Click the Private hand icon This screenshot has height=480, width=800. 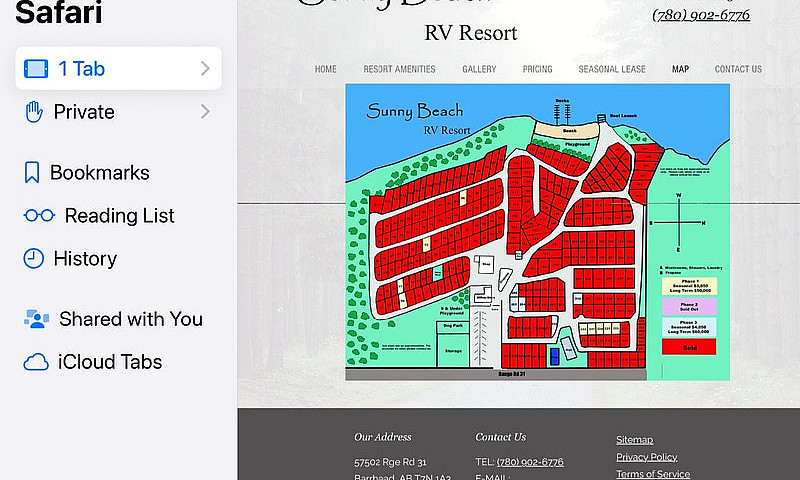34,112
